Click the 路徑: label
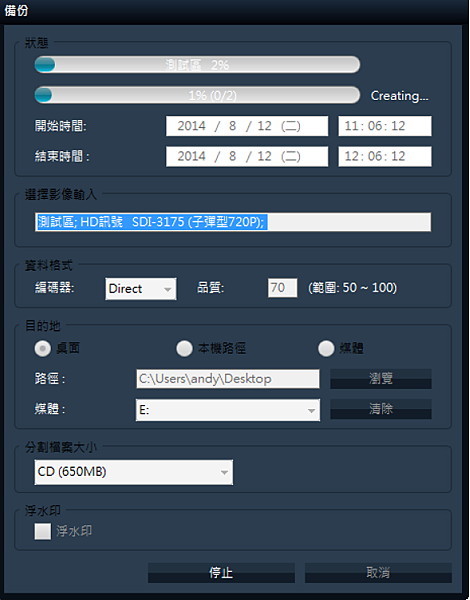 50,379
